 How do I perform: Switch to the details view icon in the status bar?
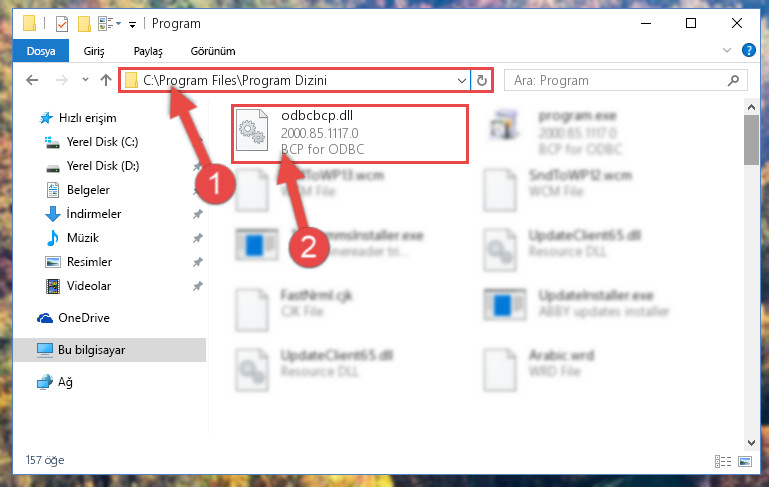(x=723, y=461)
